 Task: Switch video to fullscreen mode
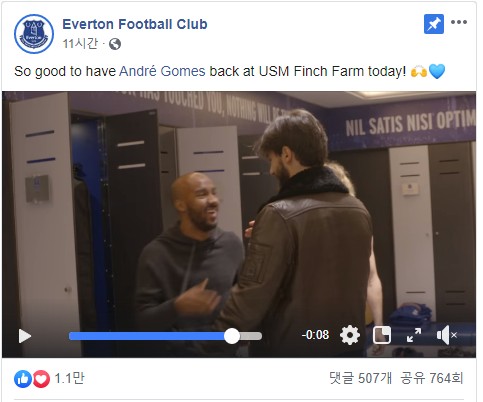[x=414, y=335]
